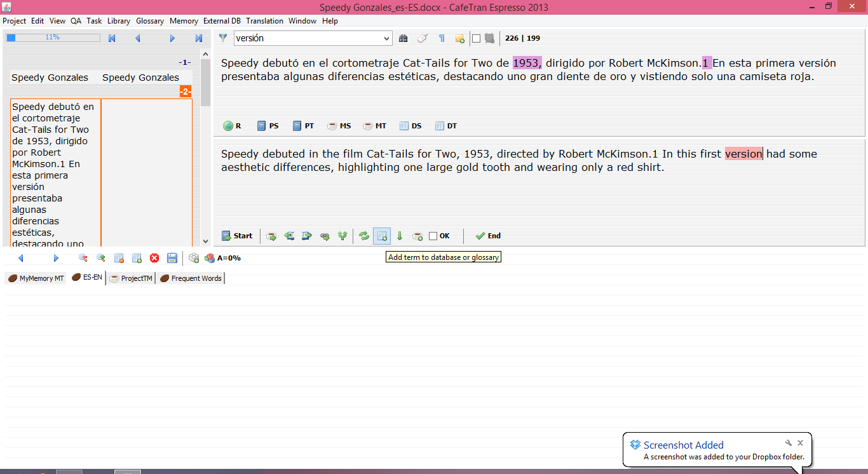The height and width of the screenshot is (474, 868).
Task: Tick the OK segment checkbox
Action: [x=433, y=236]
